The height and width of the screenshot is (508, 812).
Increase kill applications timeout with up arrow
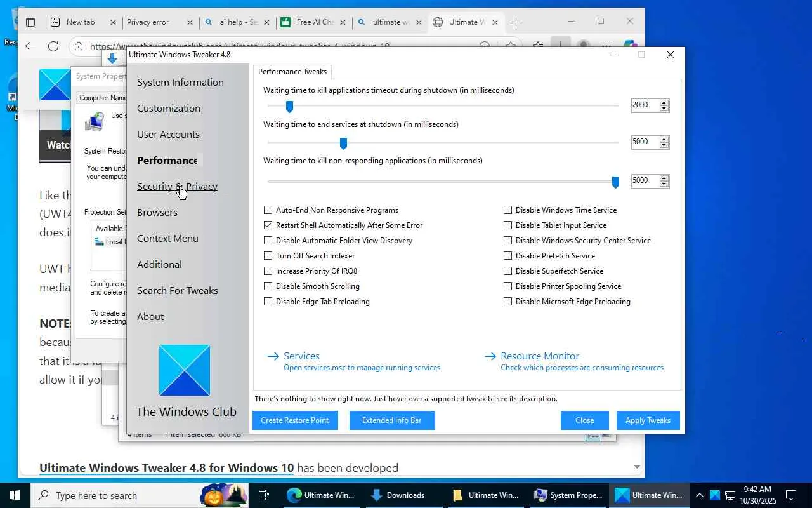[664, 102]
